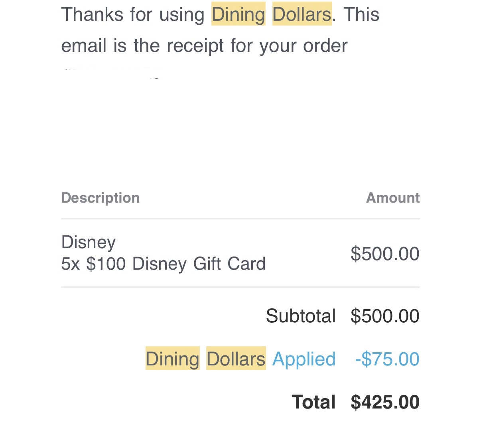This screenshot has width=481, height=448.
Task: Click the blue "Applied" text
Action: [x=304, y=359]
